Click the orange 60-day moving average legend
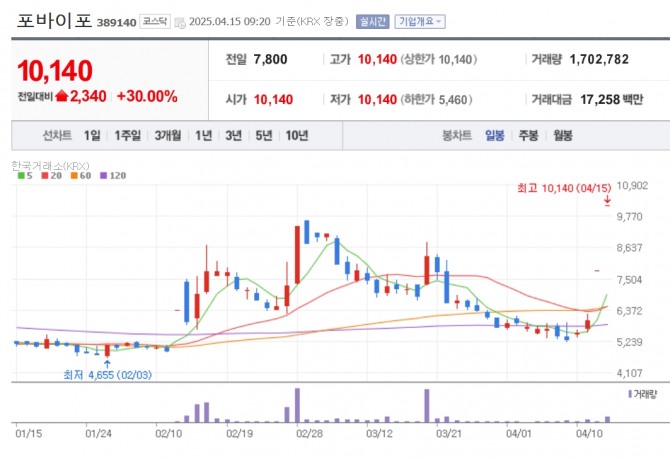Viewport: 670px width, 459px height. pos(81,176)
